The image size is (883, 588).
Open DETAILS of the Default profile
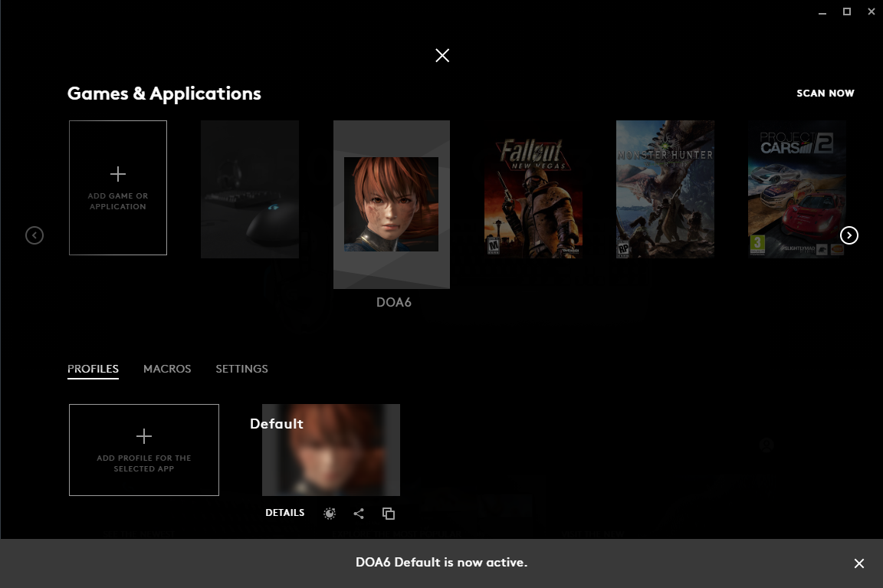[x=285, y=513]
